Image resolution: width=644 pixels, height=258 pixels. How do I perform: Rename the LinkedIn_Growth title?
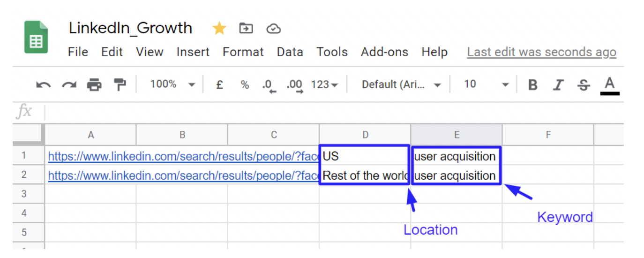[x=130, y=28]
